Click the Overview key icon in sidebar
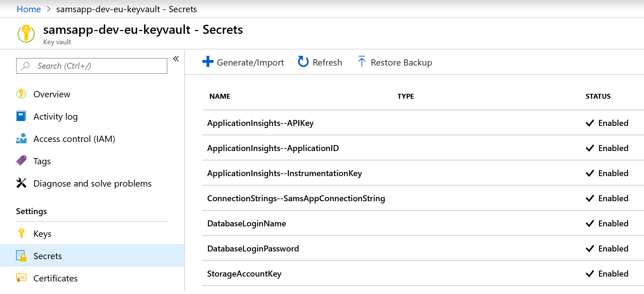Viewport: 644px width, 294px height. (x=21, y=94)
